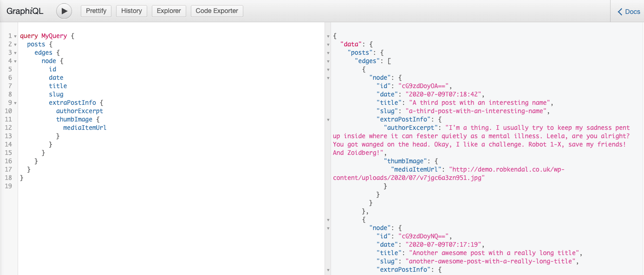Collapse the node block on line 4
The width and height of the screenshot is (644, 275).
pyautogui.click(x=15, y=61)
